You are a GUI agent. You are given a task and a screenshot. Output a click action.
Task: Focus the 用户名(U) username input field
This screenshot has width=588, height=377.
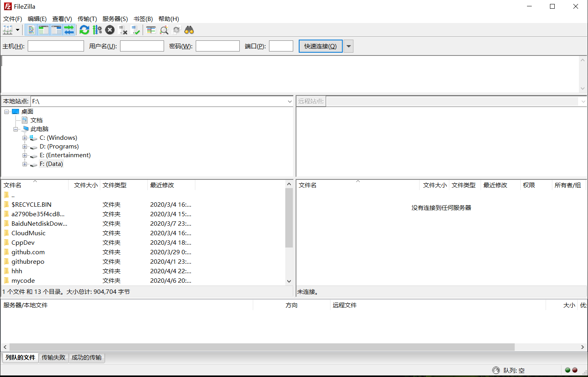(142, 46)
